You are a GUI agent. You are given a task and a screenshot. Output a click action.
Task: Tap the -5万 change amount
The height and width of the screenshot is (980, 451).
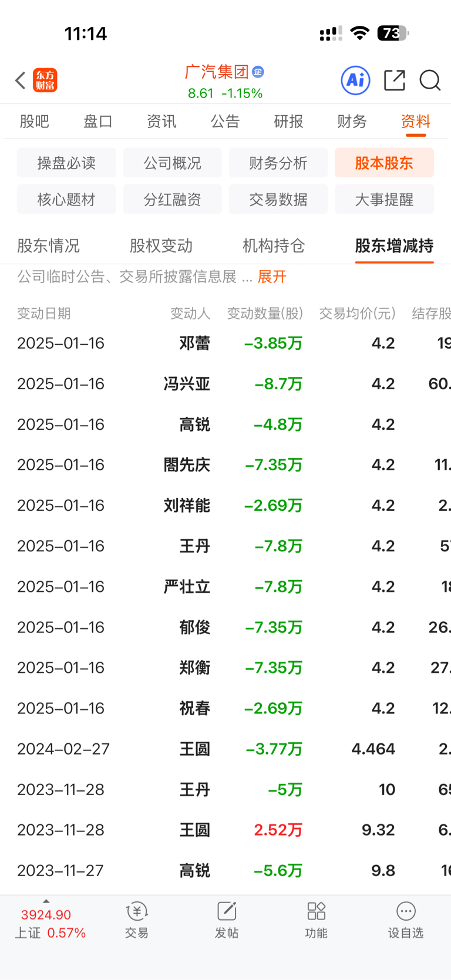(285, 789)
